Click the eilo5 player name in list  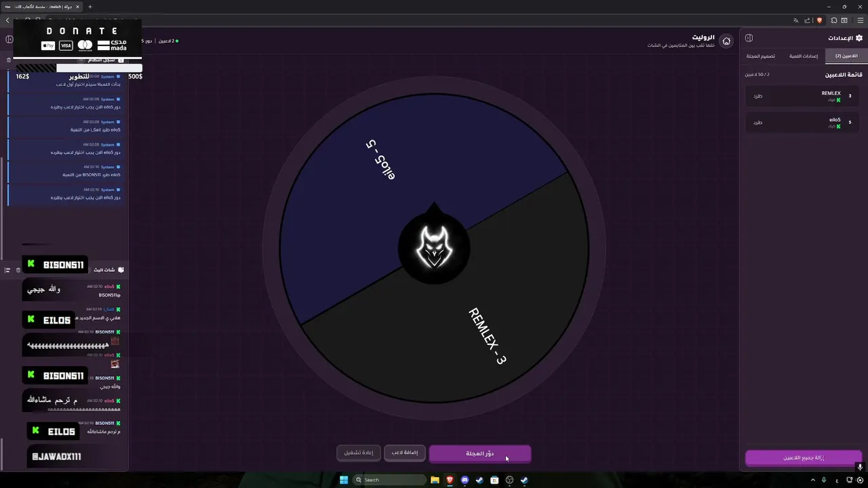pyautogui.click(x=835, y=120)
